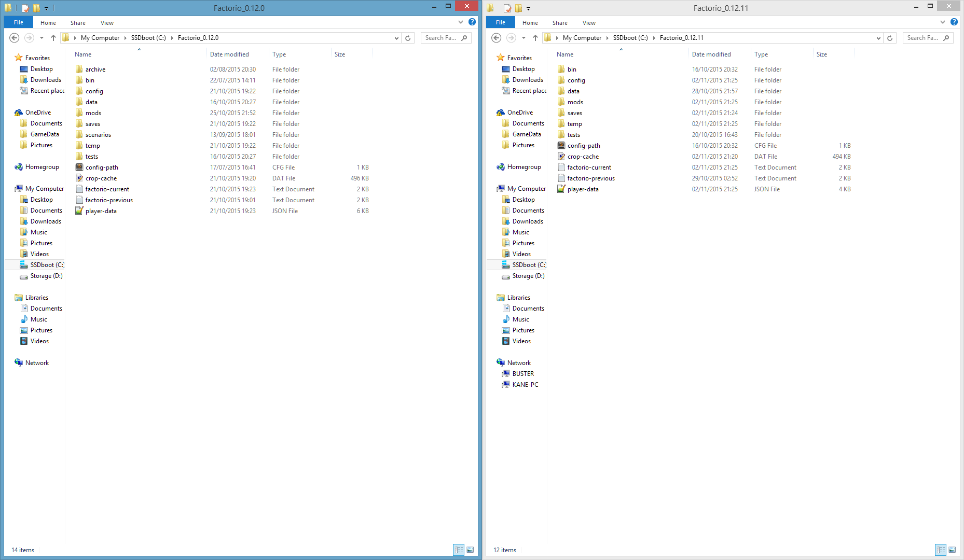
Task: Open the address bar history dropdown in the Factorio_0.12.11 window
Action: tap(878, 38)
